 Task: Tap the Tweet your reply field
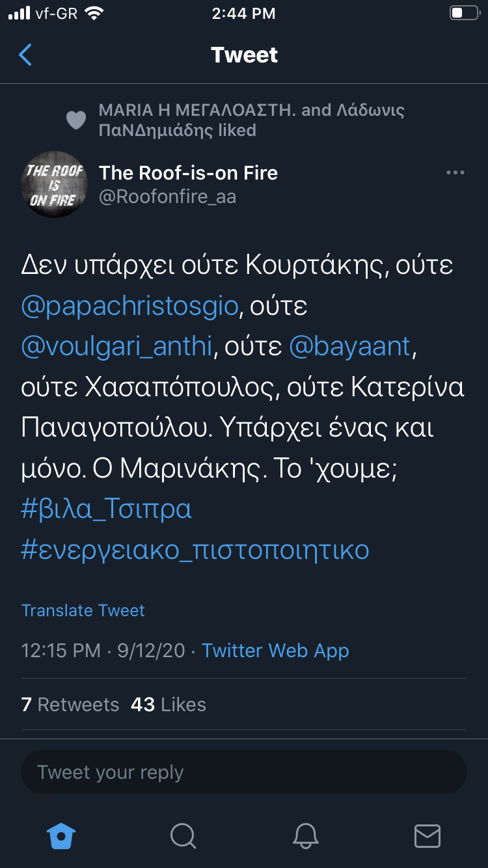[244, 772]
